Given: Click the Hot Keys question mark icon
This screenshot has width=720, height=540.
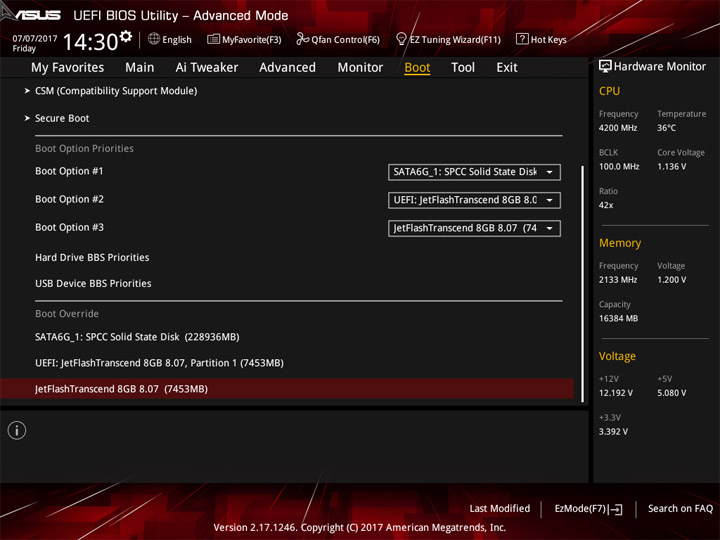Looking at the screenshot, I should pos(522,39).
